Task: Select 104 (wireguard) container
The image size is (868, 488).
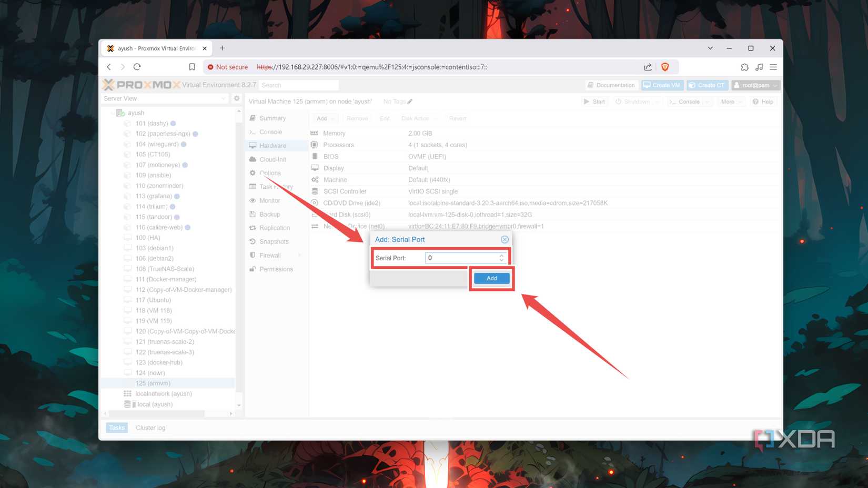Action: click(157, 144)
